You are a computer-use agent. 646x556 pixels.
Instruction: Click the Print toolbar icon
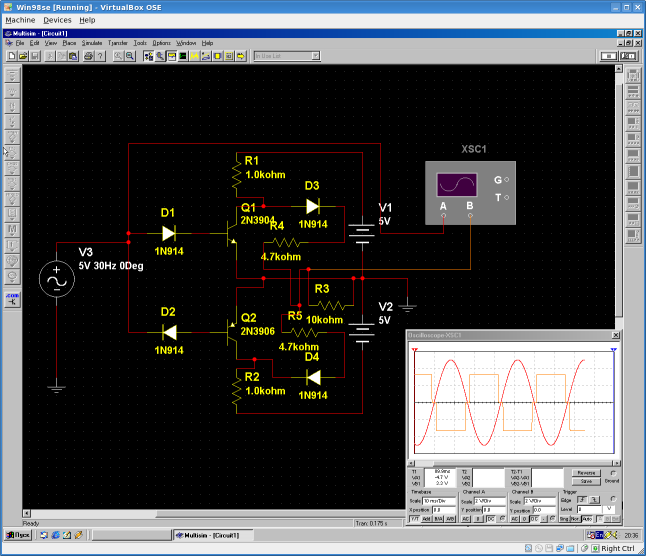coord(88,56)
